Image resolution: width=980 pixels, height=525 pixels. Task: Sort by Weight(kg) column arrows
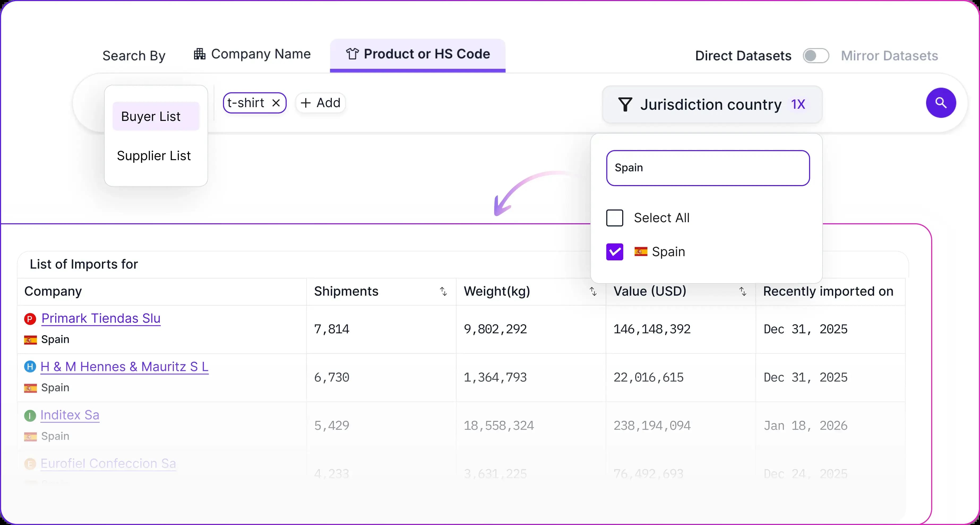pos(593,292)
